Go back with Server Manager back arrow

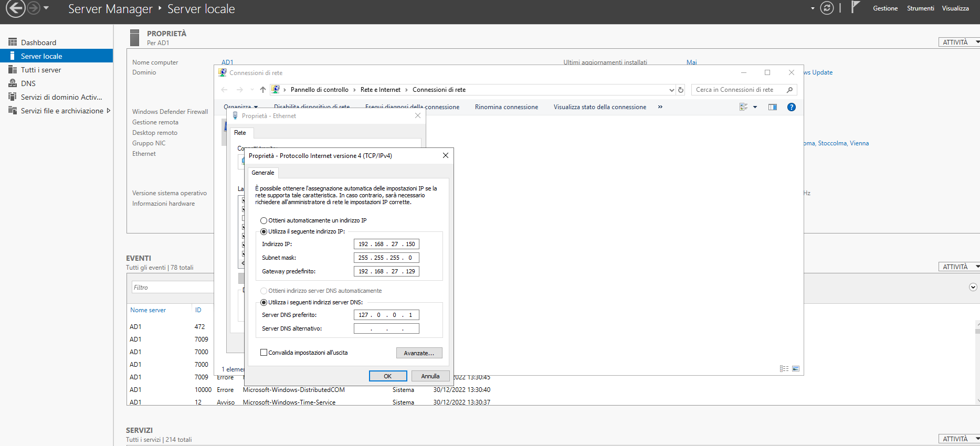(15, 8)
